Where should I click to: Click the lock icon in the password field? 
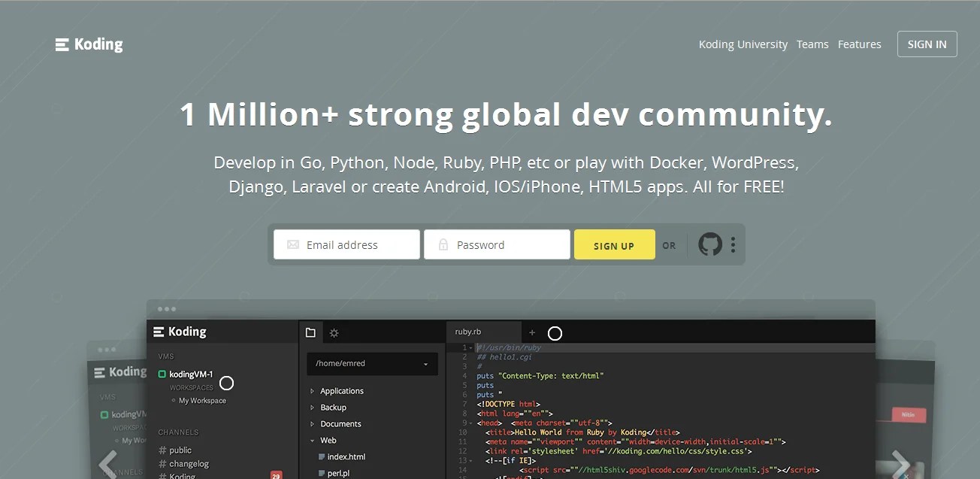tap(443, 244)
